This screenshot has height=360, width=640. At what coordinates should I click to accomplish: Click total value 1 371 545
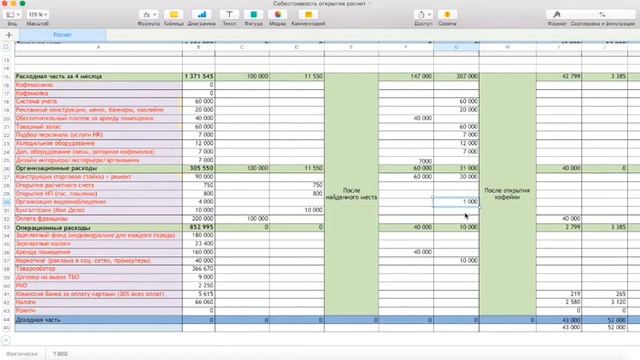(199, 76)
